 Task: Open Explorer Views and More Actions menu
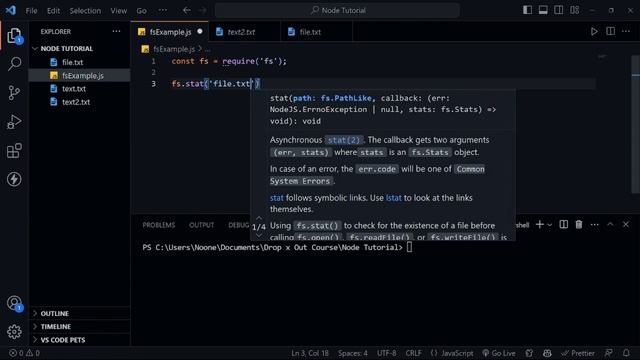click(116, 31)
